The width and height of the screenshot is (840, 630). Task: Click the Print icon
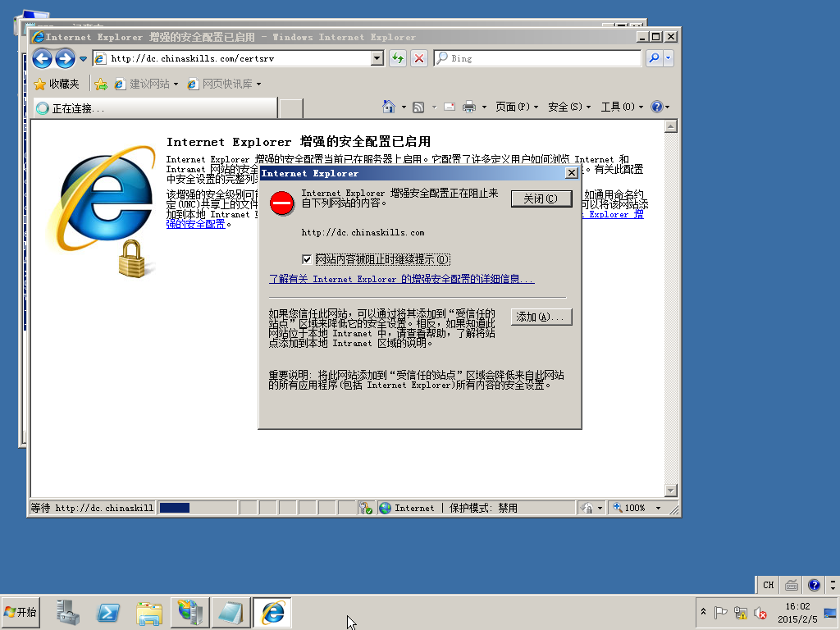pos(469,107)
